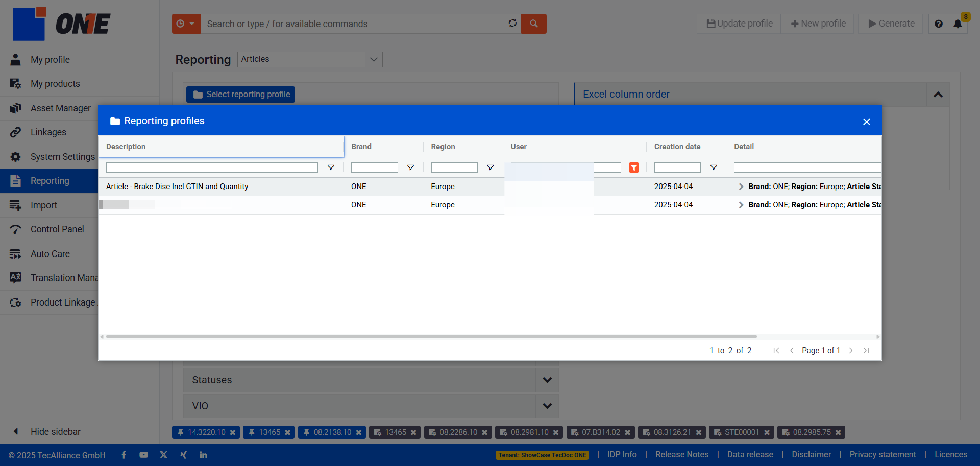Open the search history clock dropdown
The width and height of the screenshot is (980, 466).
click(186, 24)
